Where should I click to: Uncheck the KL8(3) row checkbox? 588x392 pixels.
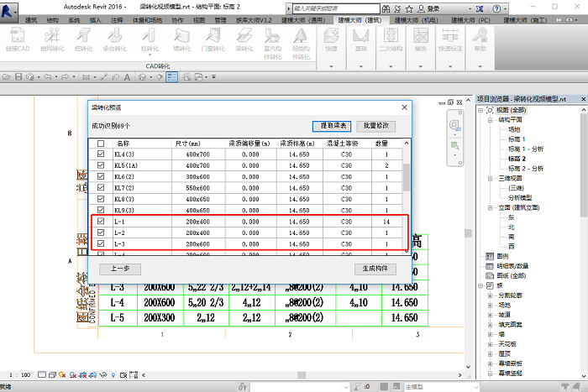coord(101,199)
